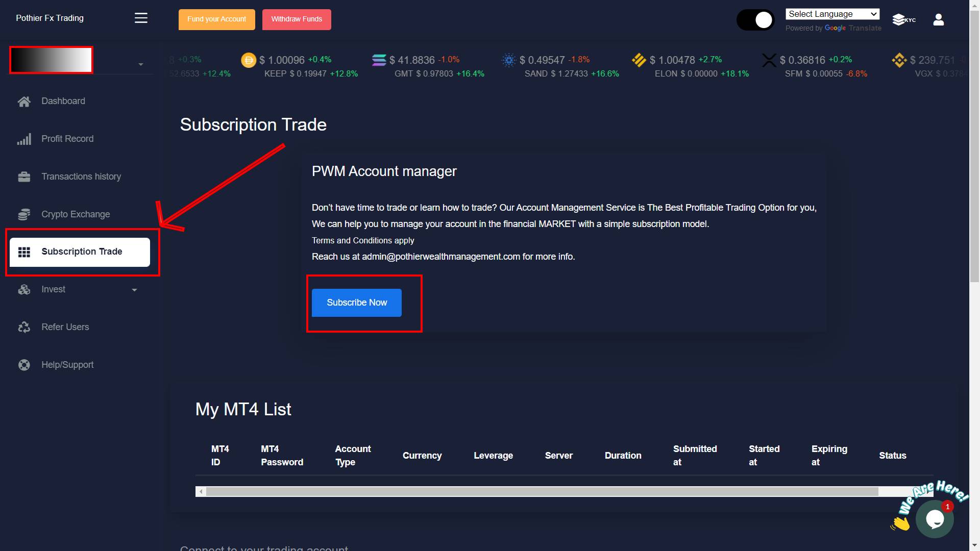Click the Dashboard home icon
Screen dimensions: 980x551
[24, 102]
